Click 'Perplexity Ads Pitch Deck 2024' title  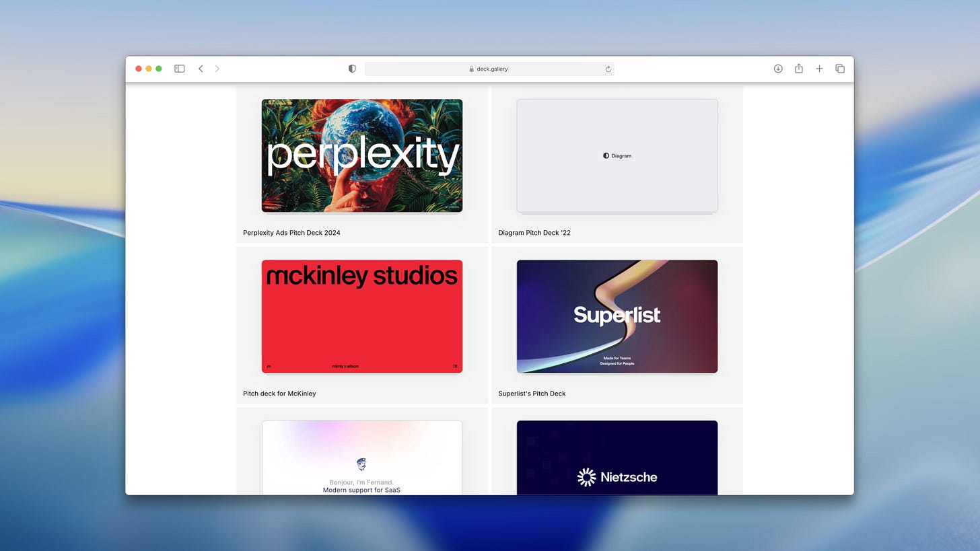tap(291, 233)
